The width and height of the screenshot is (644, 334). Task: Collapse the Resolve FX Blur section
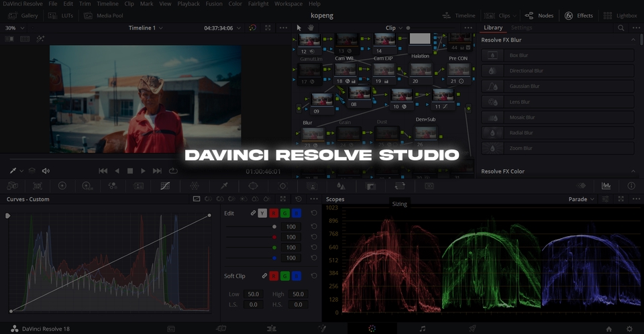[x=633, y=40]
